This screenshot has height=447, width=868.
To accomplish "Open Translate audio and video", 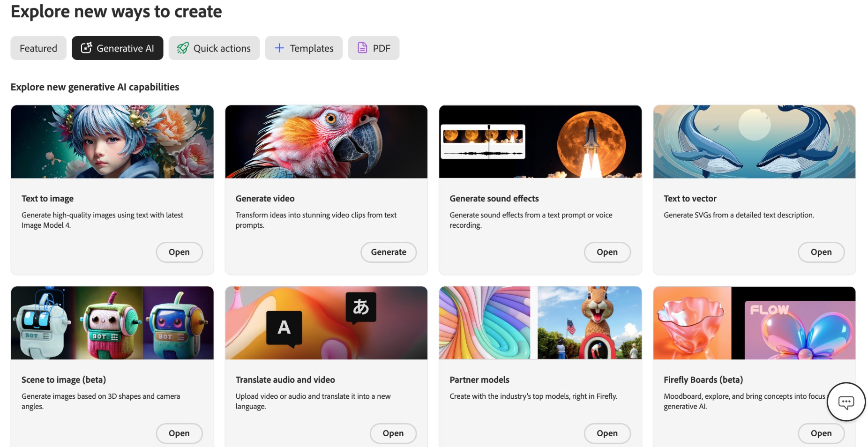I will (x=393, y=433).
